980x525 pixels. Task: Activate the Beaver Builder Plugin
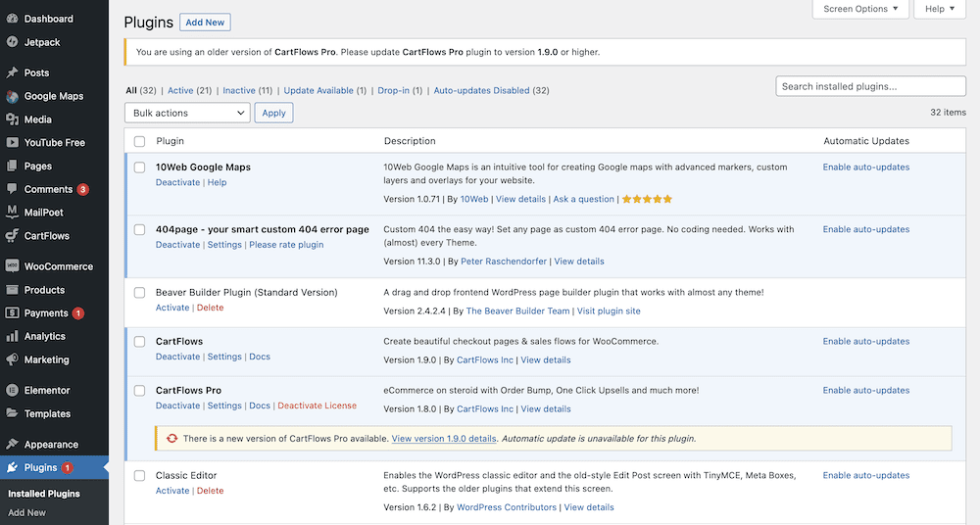pyautogui.click(x=172, y=308)
